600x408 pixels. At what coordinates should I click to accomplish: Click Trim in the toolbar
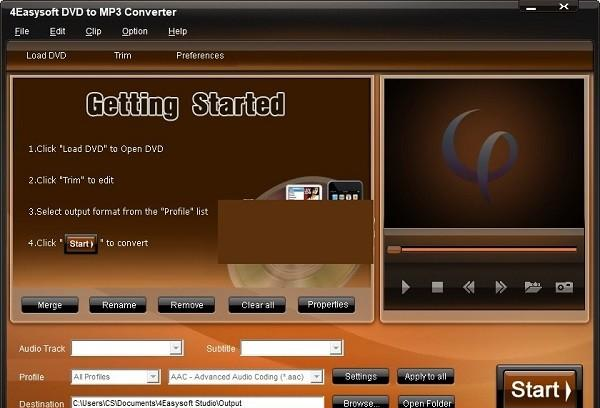pos(122,55)
